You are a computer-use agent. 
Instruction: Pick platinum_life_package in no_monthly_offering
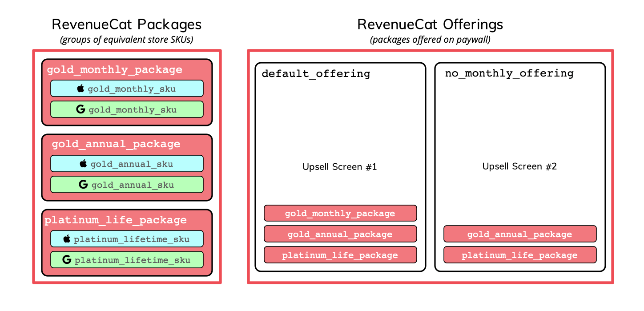tap(520, 255)
